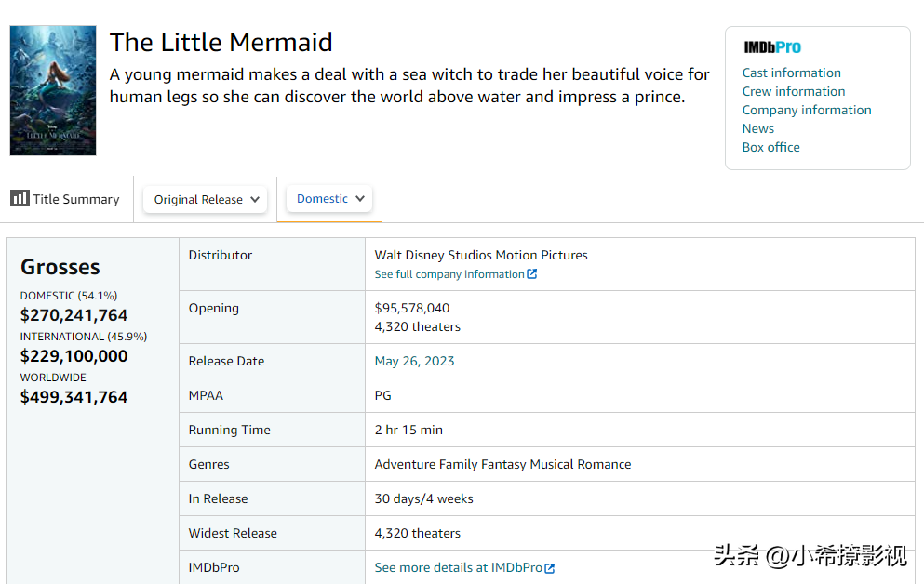Click the IMDbPro logo
The image size is (924, 584).
(772, 47)
